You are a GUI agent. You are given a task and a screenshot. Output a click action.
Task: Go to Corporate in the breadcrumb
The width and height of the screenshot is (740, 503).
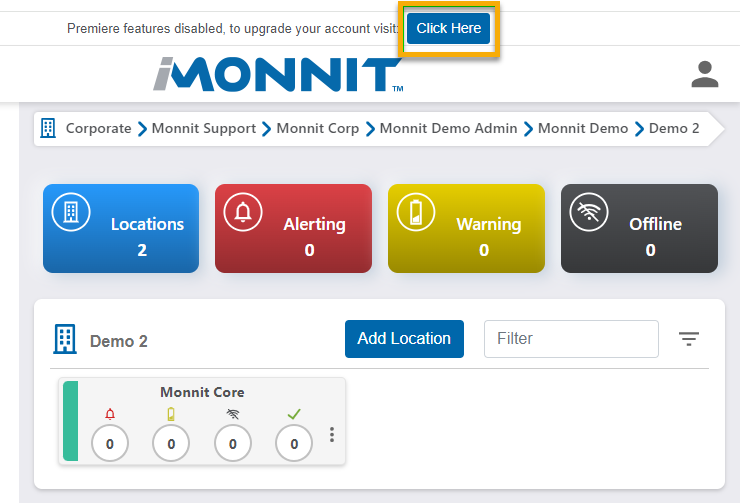(98, 128)
